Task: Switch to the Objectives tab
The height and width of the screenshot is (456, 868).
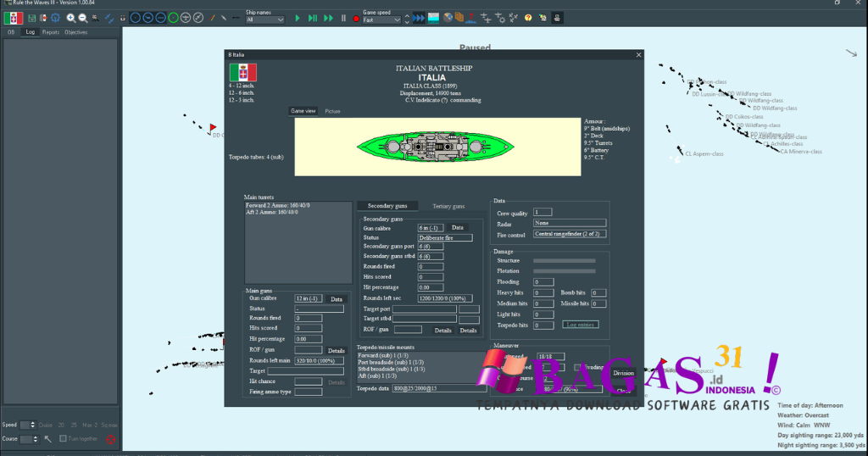Action: pos(75,32)
